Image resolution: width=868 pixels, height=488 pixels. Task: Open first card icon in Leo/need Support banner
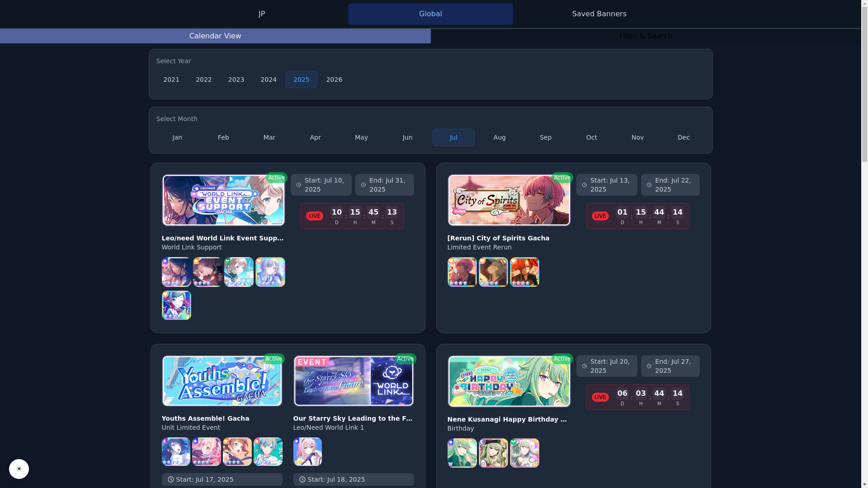[176, 272]
